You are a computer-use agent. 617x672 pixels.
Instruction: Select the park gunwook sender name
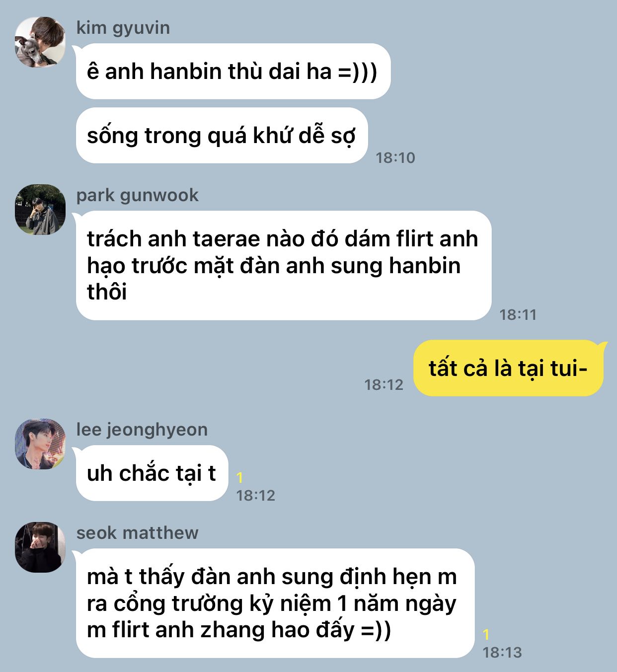138,195
